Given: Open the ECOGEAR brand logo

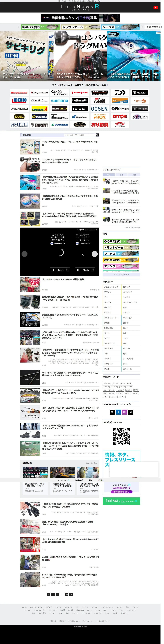Looking at the screenshot, I should point(59,124).
